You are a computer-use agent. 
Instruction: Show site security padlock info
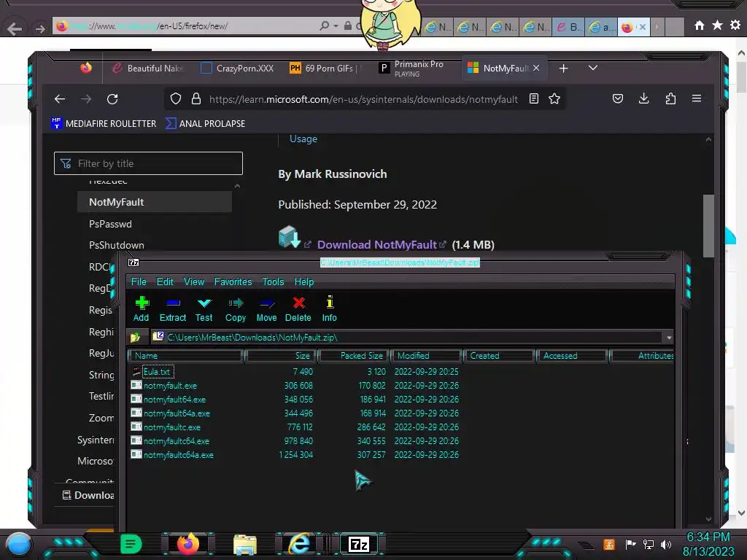pyautogui.click(x=196, y=98)
